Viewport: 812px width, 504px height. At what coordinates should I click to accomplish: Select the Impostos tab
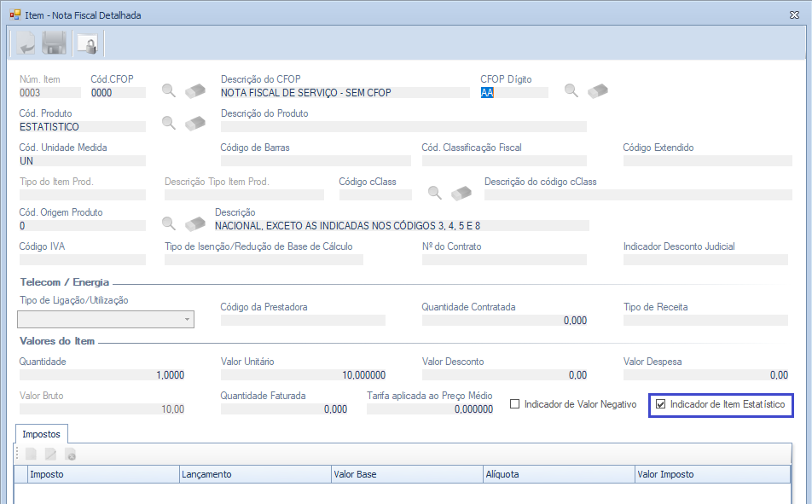41,433
